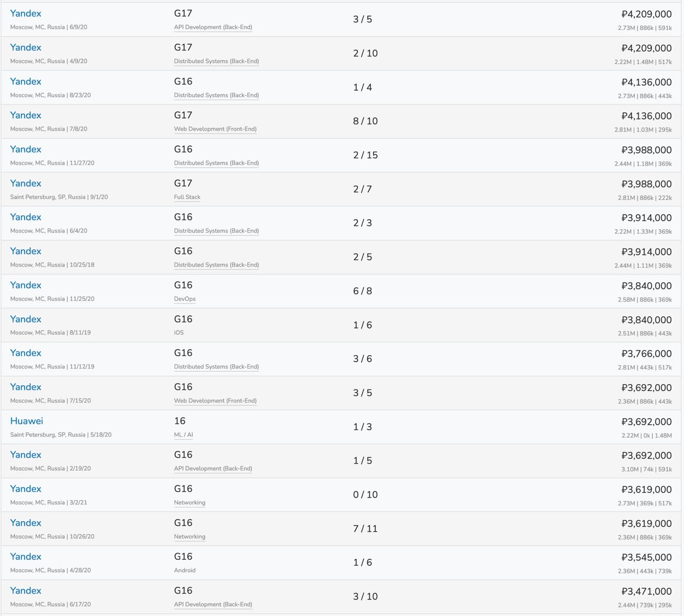Open the Yandex company link dated 4/9/20
684x616 pixels.
26,48
